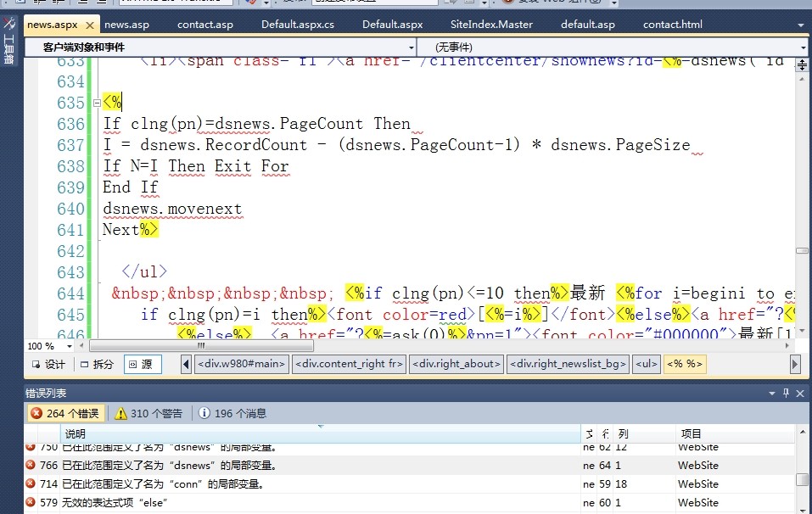Click the horizontal scrollbar right arrow
The height and width of the screenshot is (514, 812).
787,345
